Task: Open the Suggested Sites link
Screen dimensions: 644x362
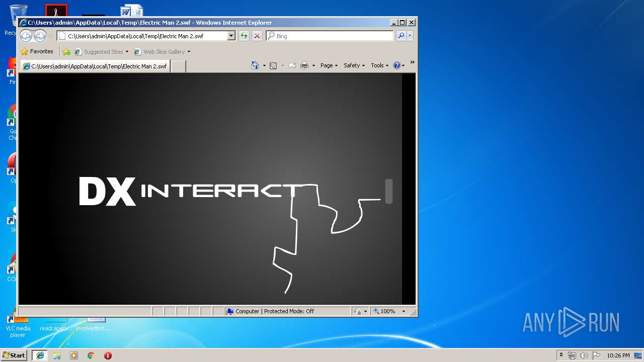Action: coord(99,51)
